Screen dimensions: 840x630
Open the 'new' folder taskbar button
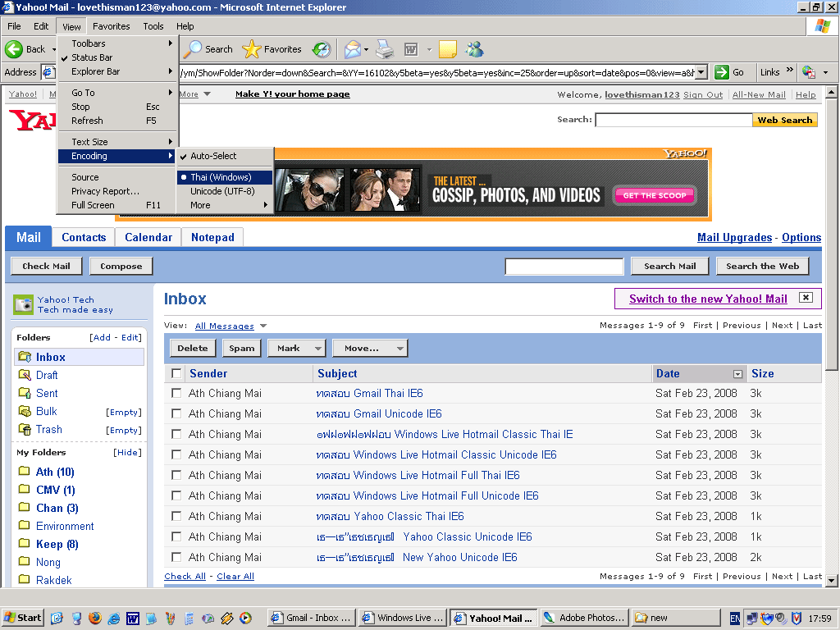coord(676,618)
